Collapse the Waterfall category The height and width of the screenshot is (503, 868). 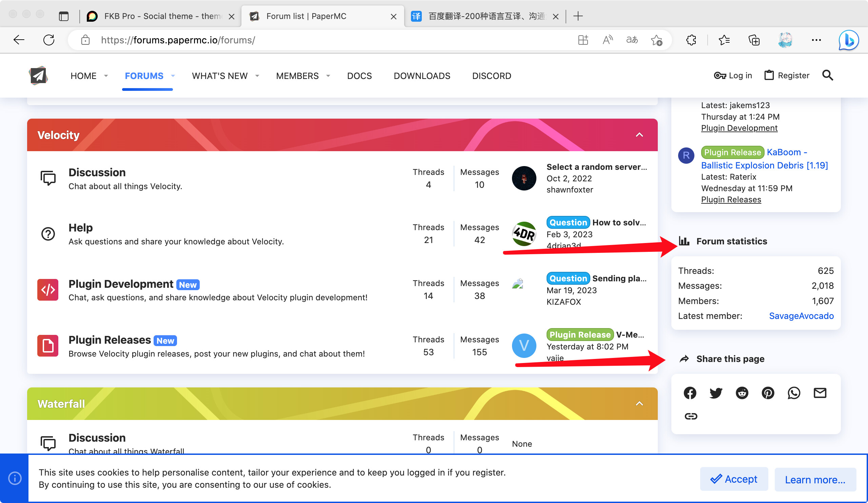click(x=639, y=403)
